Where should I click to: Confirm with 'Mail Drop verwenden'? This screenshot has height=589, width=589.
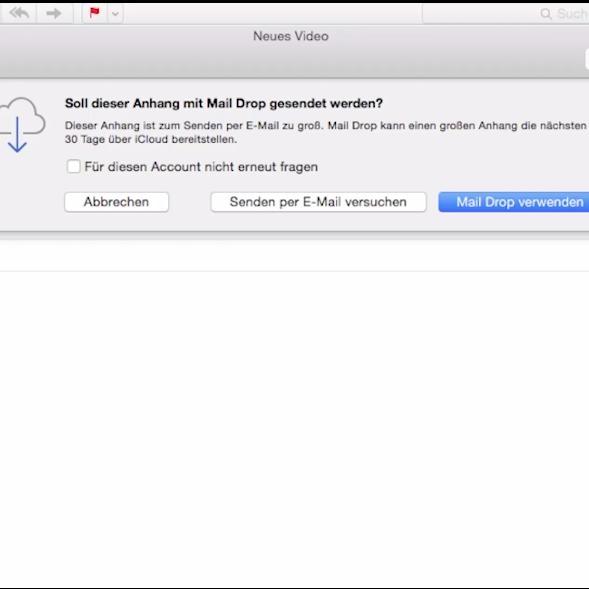click(513, 202)
